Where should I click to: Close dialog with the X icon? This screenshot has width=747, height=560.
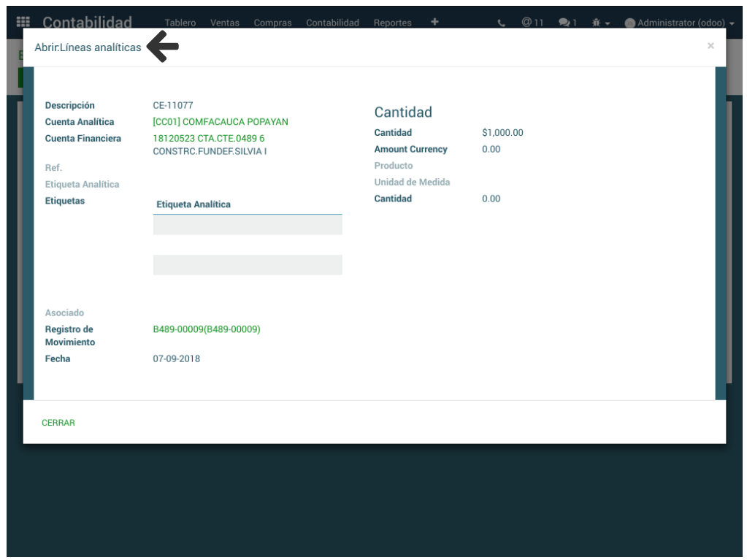coord(710,46)
